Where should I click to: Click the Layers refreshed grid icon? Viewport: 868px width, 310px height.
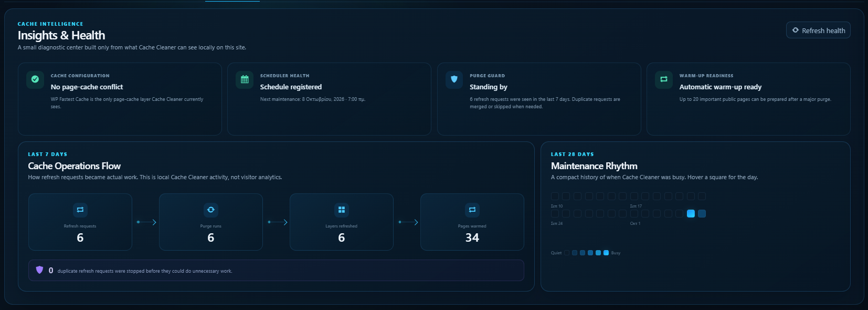pos(342,210)
